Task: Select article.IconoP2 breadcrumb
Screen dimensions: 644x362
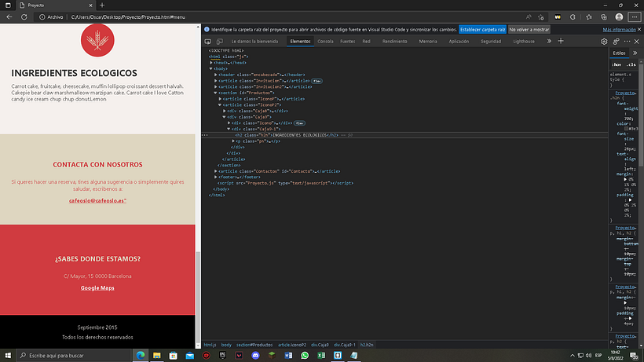Action: click(292, 345)
